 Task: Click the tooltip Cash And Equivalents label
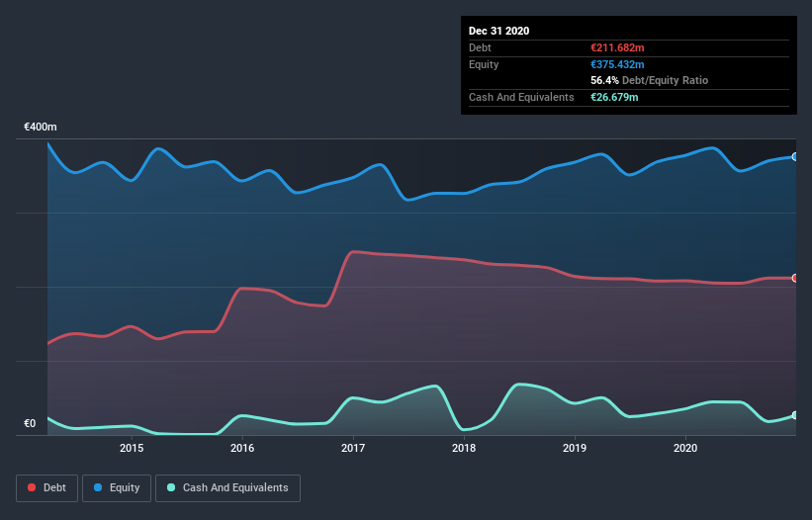pos(521,97)
